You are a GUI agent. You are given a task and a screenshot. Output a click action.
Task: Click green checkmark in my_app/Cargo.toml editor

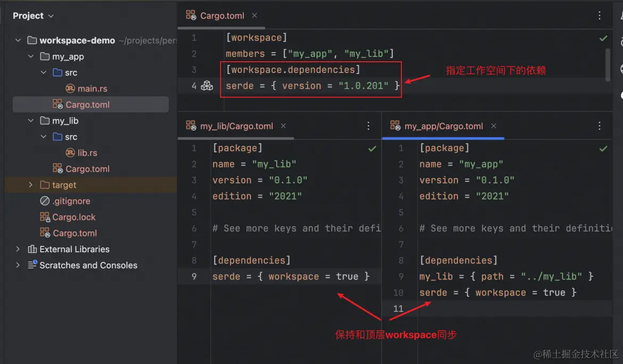pos(603,148)
